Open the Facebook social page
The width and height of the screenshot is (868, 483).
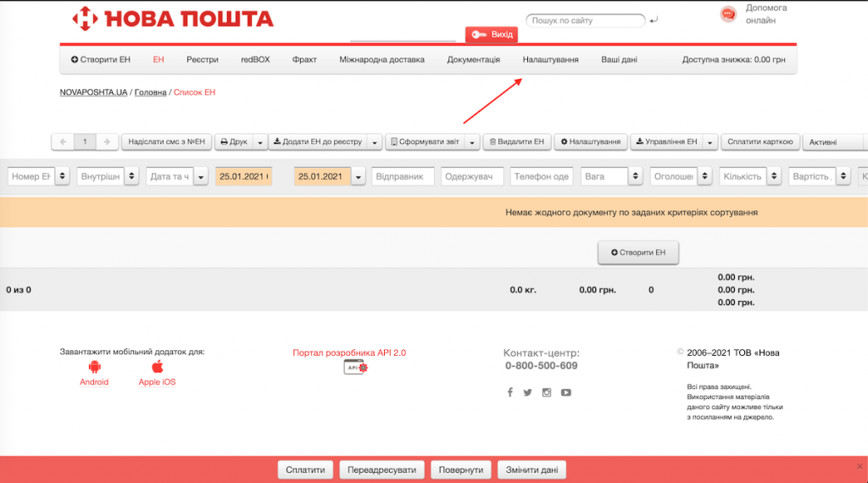pyautogui.click(x=509, y=392)
